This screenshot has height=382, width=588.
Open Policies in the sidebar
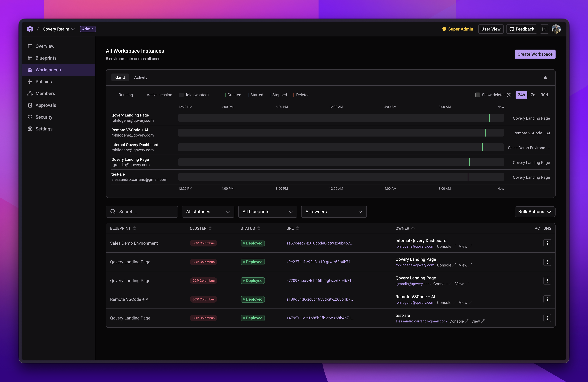tap(59, 82)
